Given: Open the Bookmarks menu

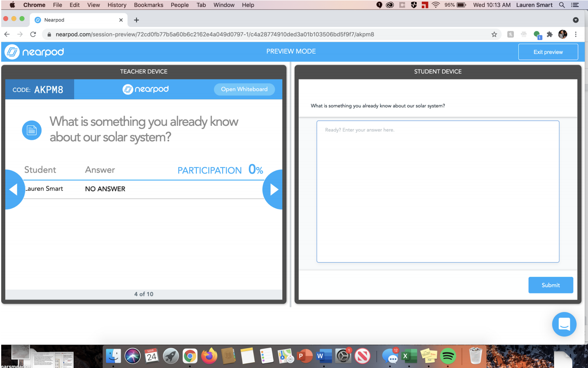Looking at the screenshot, I should tap(148, 5).
